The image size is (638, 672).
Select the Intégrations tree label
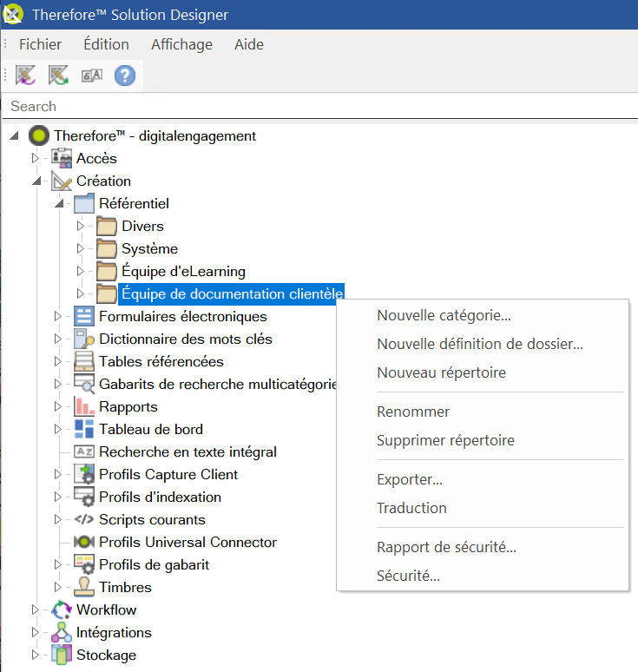coord(114,633)
